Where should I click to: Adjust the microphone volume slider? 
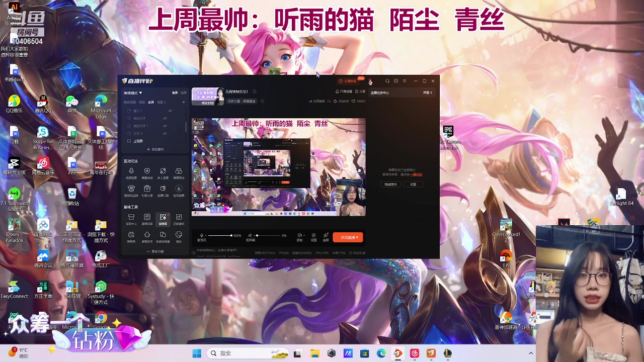(220, 235)
